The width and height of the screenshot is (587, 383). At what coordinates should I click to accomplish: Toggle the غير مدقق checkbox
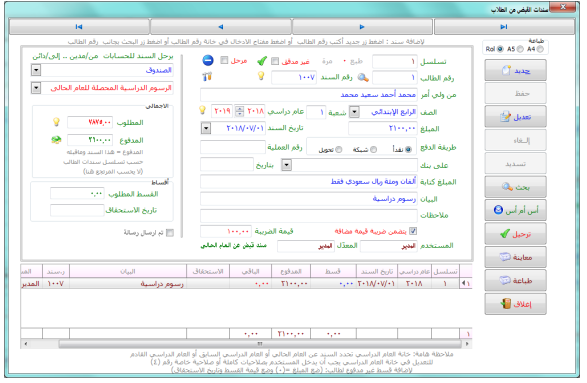(275, 61)
